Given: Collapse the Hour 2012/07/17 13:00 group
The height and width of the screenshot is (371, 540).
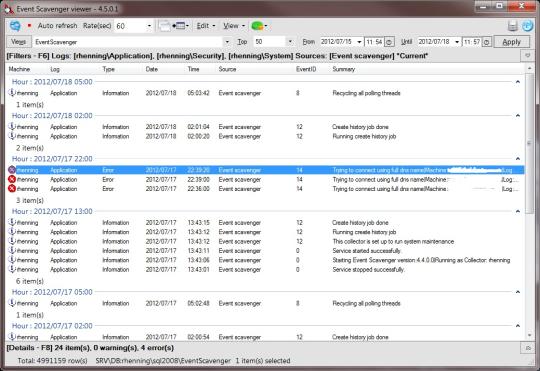Looking at the screenshot, I should (518, 211).
